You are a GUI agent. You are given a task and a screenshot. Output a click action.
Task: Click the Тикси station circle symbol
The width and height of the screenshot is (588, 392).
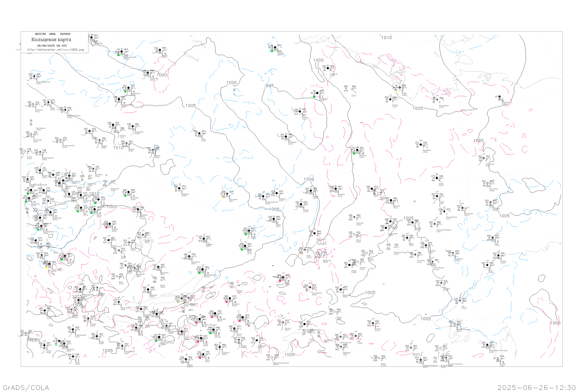tap(399, 87)
